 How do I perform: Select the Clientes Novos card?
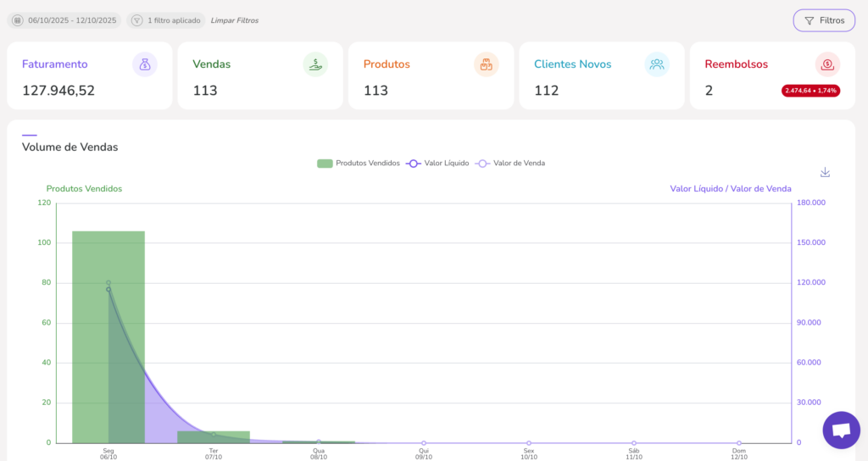[x=601, y=76]
